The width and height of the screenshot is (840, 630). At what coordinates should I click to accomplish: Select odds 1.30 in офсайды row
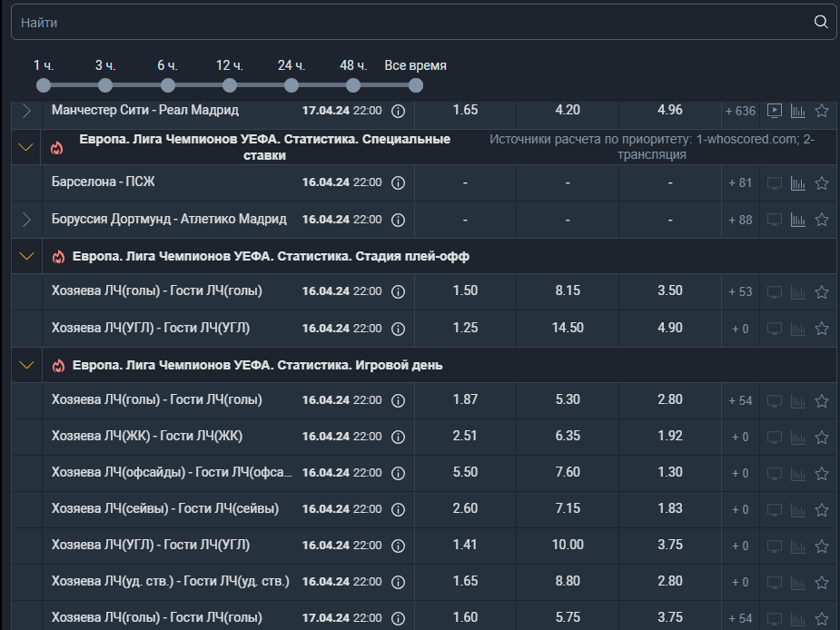[669, 472]
